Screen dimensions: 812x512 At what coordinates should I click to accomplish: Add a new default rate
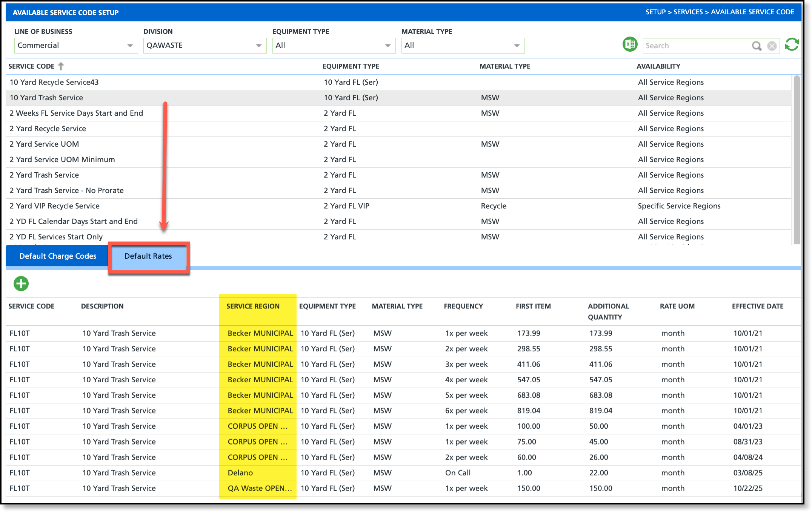(21, 284)
